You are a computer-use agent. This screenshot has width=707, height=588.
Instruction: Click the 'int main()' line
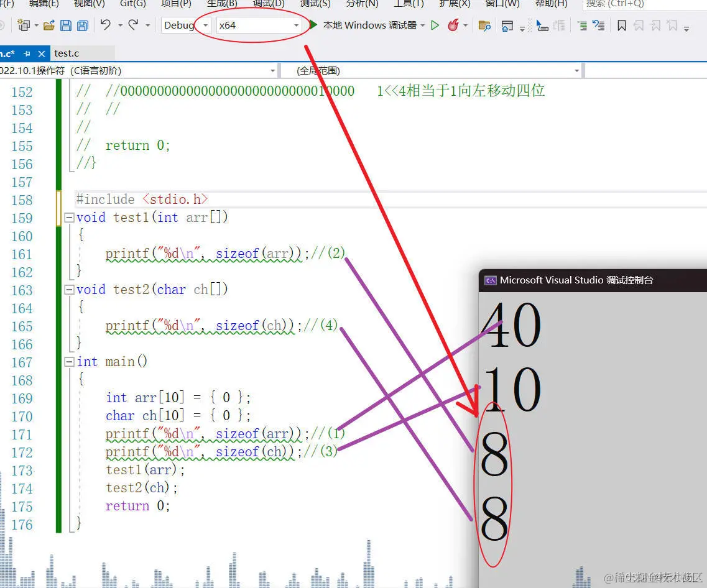(112, 362)
